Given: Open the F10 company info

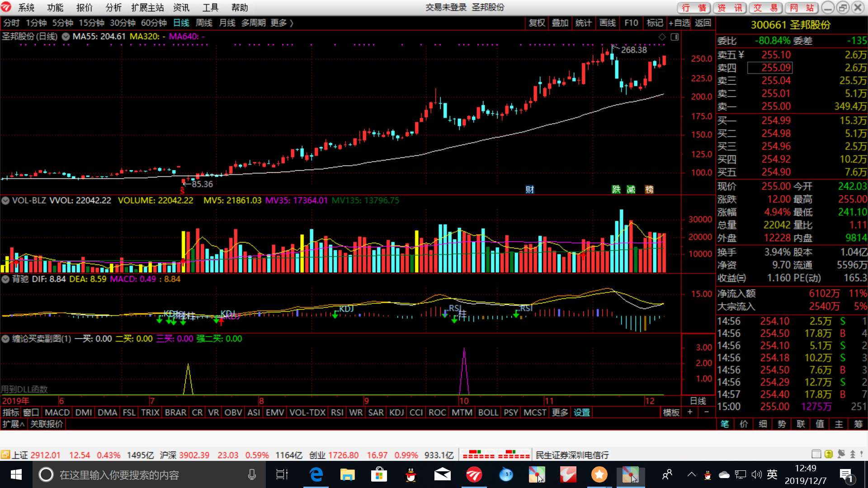Looking at the screenshot, I should (631, 23).
